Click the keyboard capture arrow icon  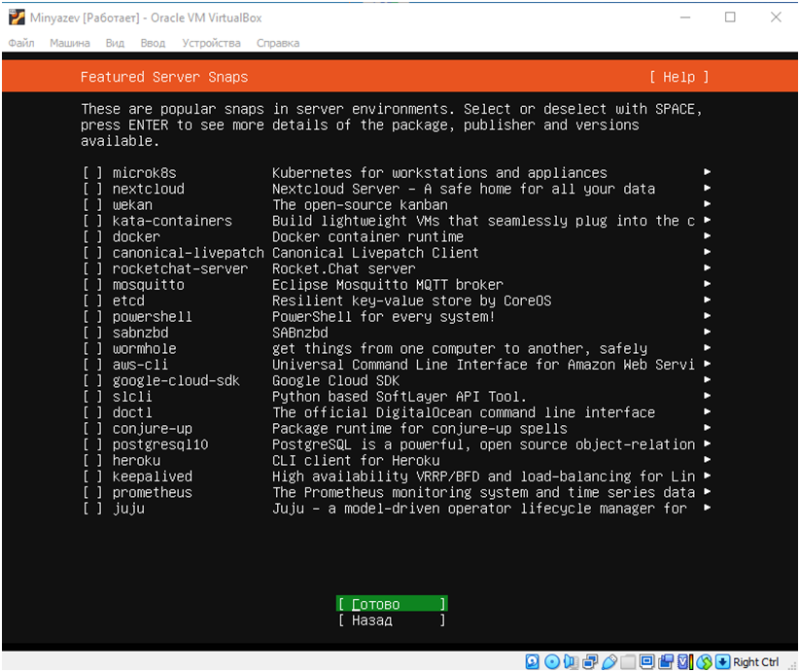tap(722, 662)
